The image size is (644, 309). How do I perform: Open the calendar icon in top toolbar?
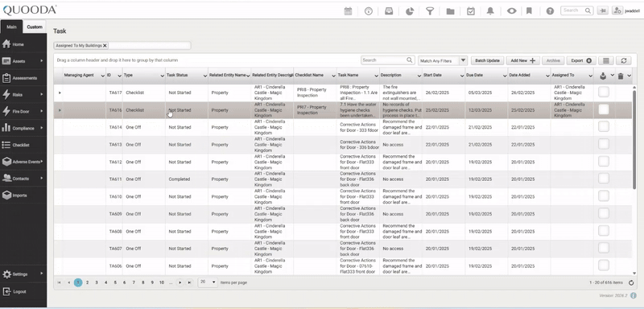348,11
